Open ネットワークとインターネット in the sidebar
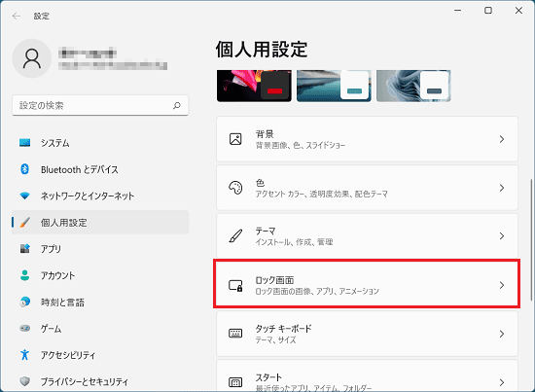The height and width of the screenshot is (392, 535). (100, 196)
